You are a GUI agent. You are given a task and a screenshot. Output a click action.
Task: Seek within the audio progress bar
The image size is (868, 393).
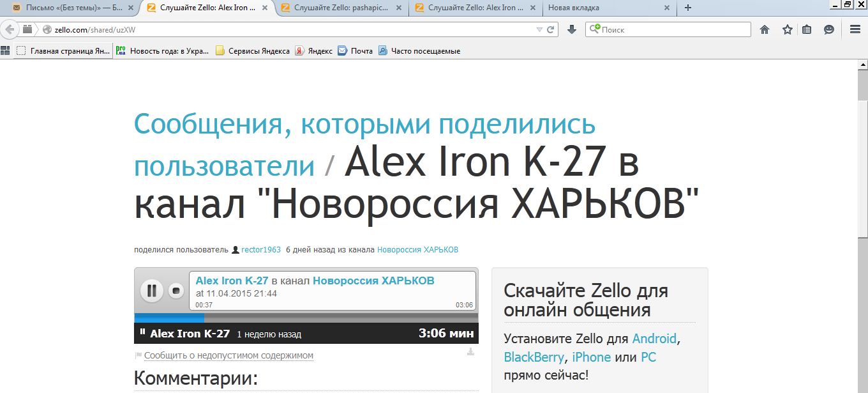tap(306, 318)
